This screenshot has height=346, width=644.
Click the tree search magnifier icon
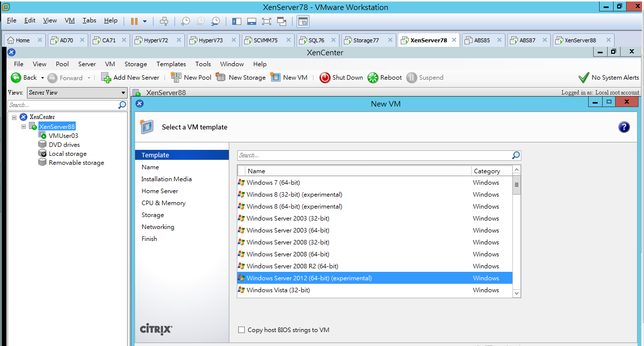pos(122,105)
